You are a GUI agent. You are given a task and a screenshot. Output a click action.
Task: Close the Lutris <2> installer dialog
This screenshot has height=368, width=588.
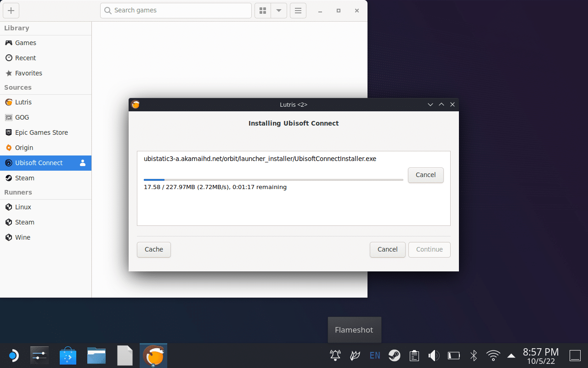(452, 104)
